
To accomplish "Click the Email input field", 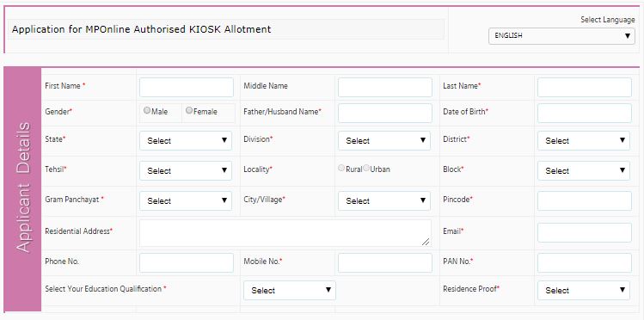I will [585, 232].
